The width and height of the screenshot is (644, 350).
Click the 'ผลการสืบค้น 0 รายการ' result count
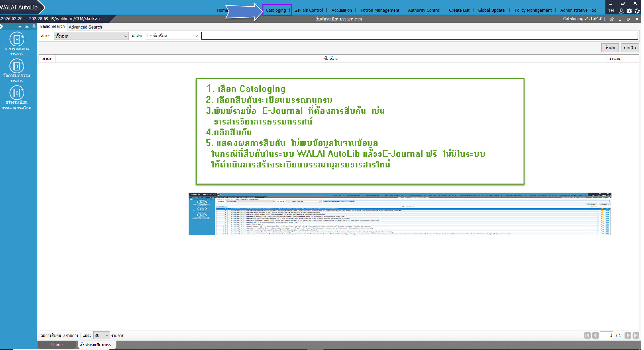point(59,336)
